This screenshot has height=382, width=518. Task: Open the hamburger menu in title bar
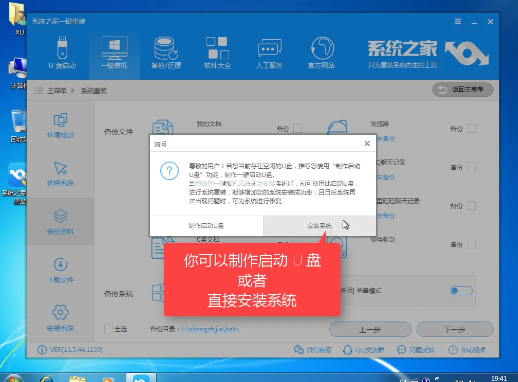[458, 22]
